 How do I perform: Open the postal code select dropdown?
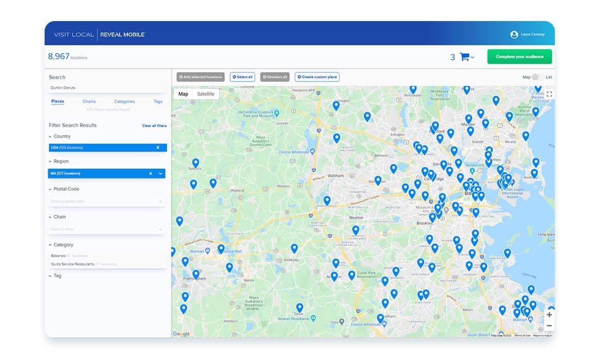[107, 201]
